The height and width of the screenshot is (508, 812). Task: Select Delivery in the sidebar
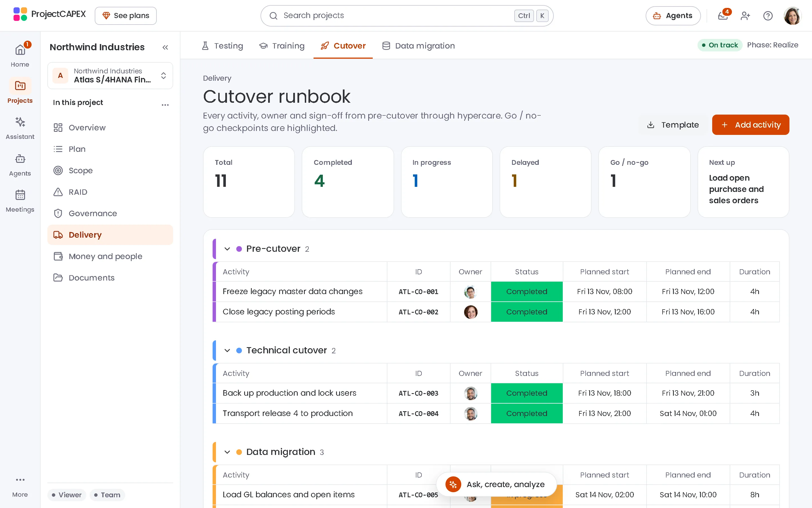click(x=110, y=235)
